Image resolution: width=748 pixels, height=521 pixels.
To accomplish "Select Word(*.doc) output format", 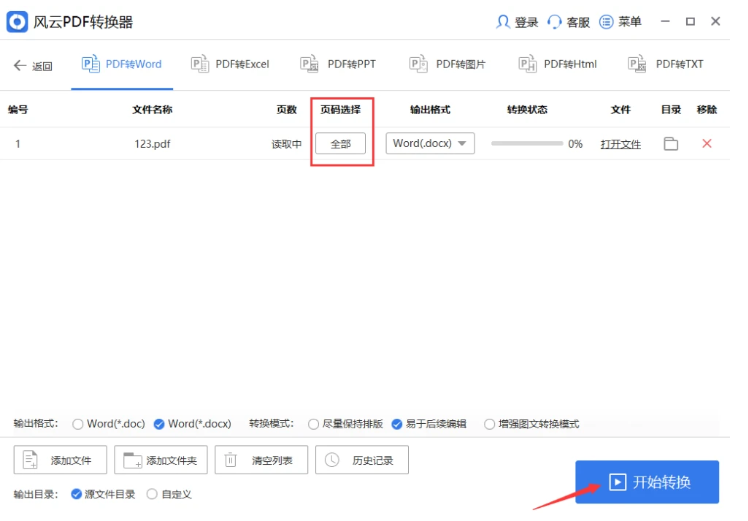I will (x=79, y=424).
